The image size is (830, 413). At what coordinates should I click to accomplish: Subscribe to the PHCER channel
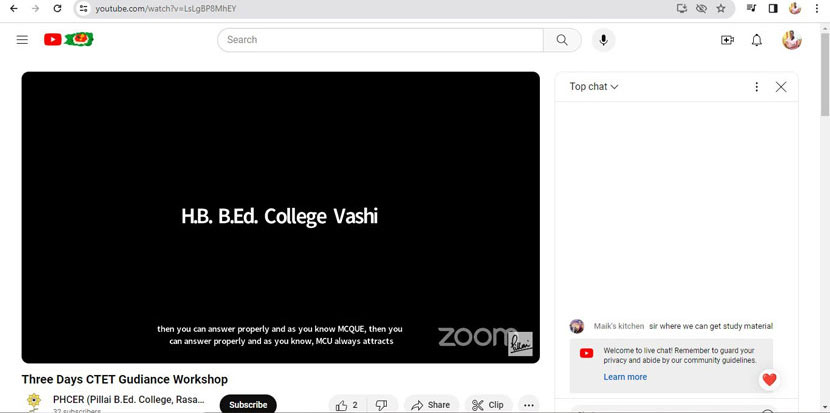coord(248,404)
